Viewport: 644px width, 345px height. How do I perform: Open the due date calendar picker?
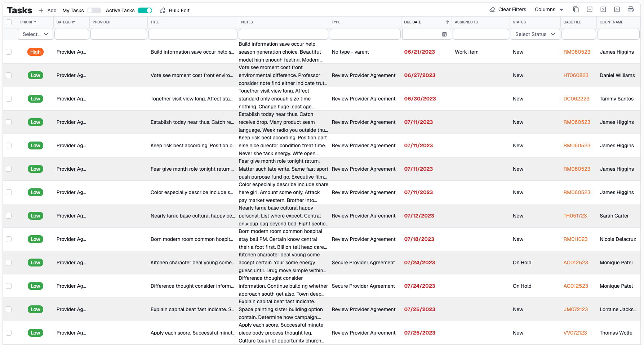444,34
